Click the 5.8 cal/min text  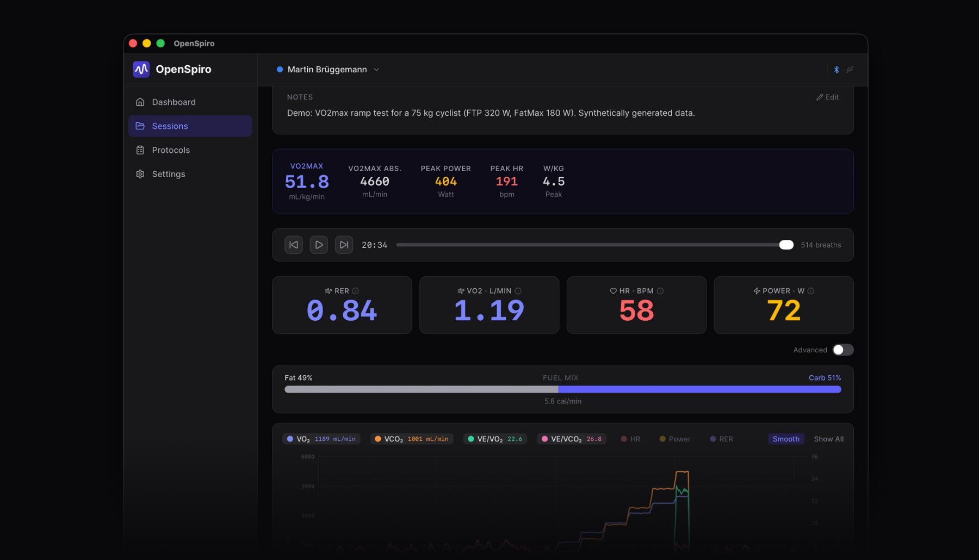pos(563,401)
